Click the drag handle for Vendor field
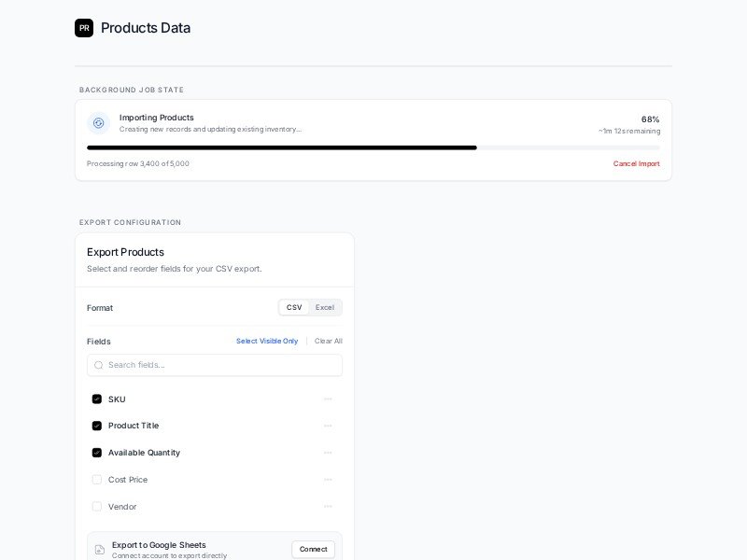 [328, 507]
